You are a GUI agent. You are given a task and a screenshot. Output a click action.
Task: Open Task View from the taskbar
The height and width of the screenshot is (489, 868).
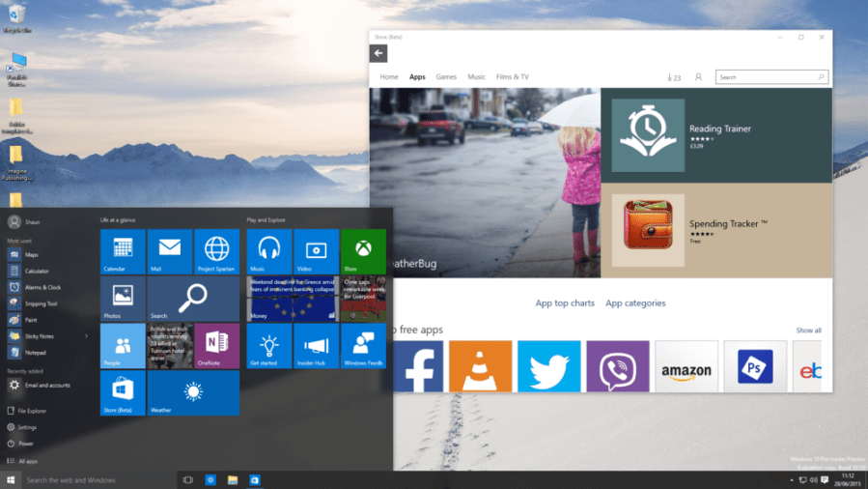click(187, 479)
